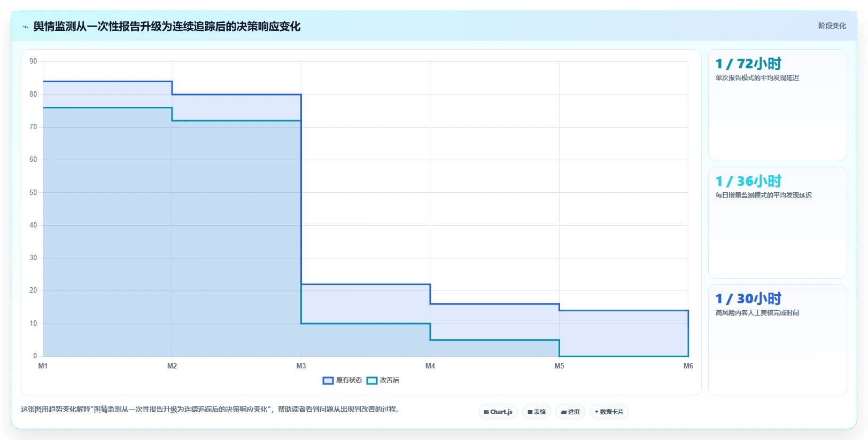This screenshot has height=440, width=868.
Task: Click the M4 x-axis label
Action: 430,366
